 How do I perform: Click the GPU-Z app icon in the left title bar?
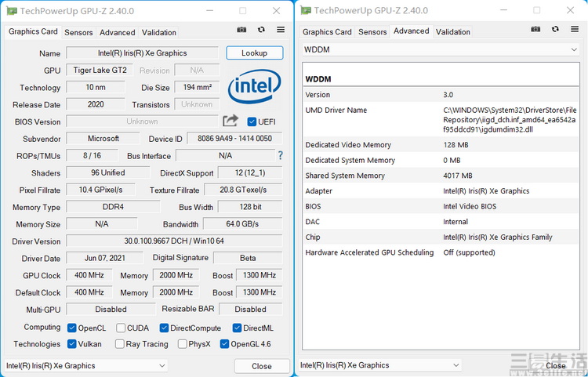point(12,11)
